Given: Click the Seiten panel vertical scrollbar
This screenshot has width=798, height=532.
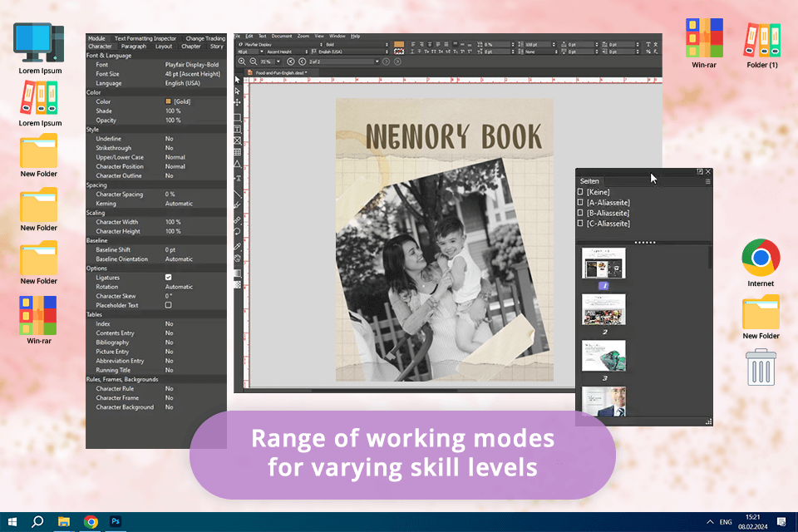Looking at the screenshot, I should coord(710,258).
